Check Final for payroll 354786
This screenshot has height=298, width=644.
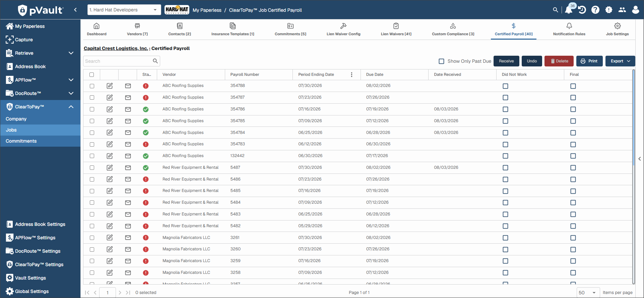pyautogui.click(x=573, y=109)
